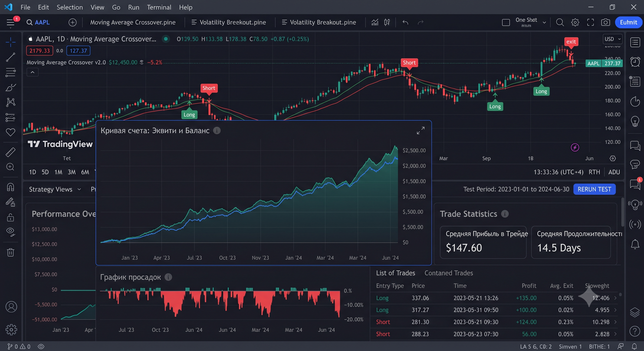Toggle the ADU scale option
The width and height of the screenshot is (644, 351).
click(x=614, y=172)
